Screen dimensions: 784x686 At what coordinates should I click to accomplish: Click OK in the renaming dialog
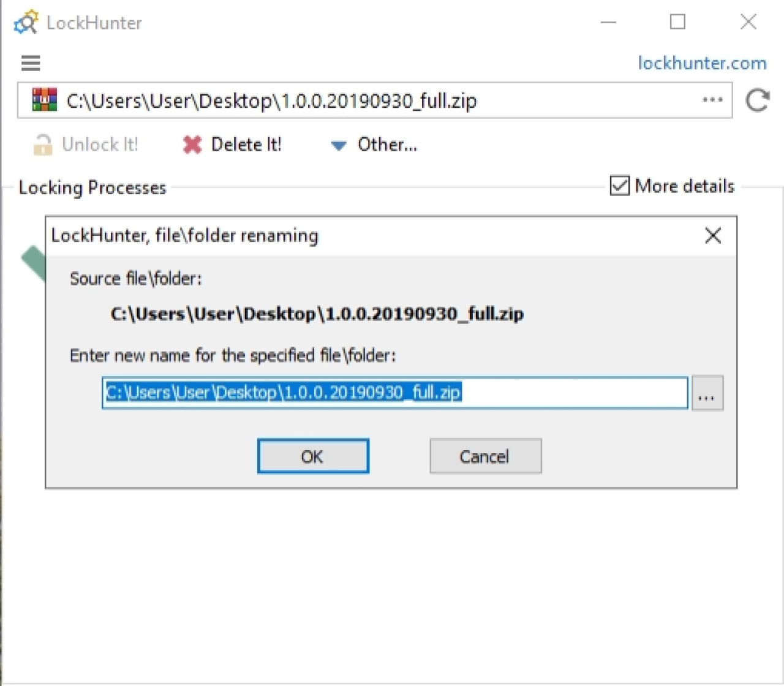coord(313,456)
